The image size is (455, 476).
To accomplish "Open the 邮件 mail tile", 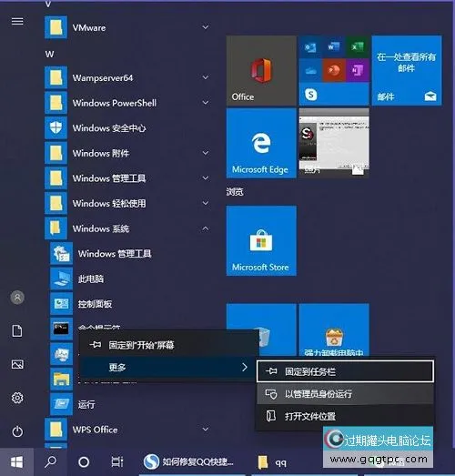I will tap(407, 70).
